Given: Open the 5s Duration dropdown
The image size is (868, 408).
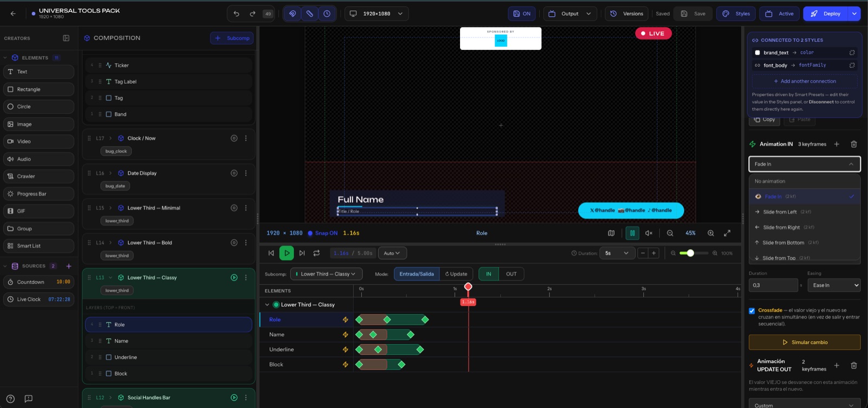Looking at the screenshot, I should click(x=617, y=253).
